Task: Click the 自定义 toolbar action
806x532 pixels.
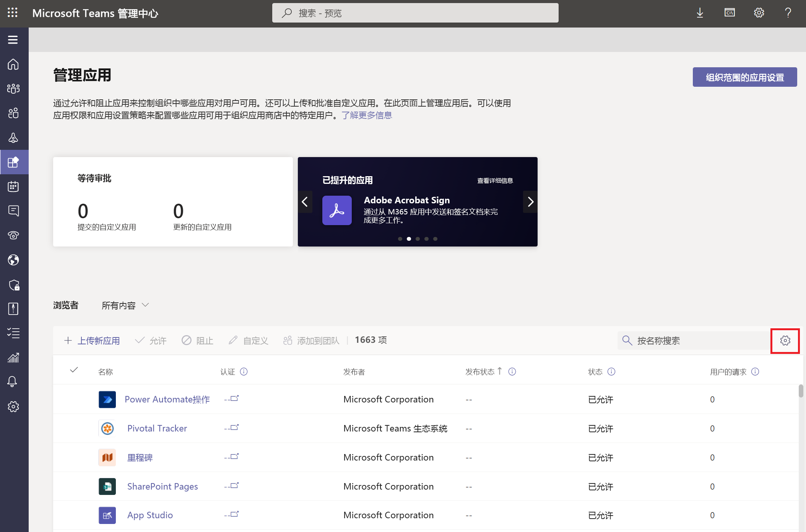Action: (248, 341)
